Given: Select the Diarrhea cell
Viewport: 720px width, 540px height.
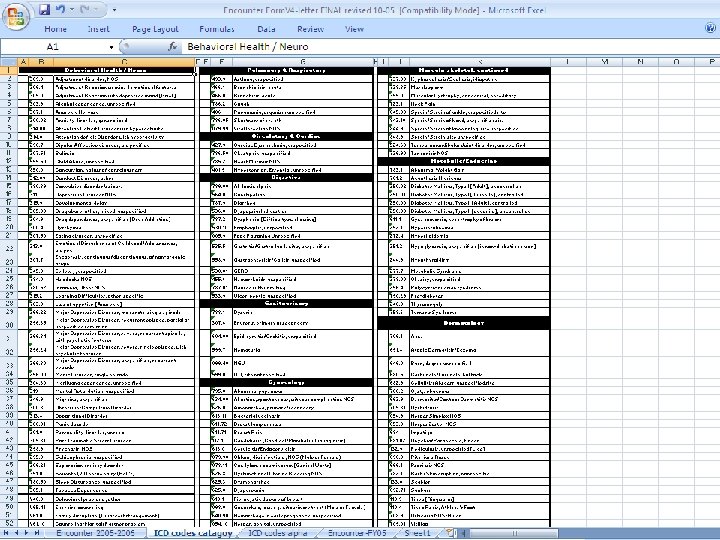Looking at the screenshot, I should click(x=302, y=202).
